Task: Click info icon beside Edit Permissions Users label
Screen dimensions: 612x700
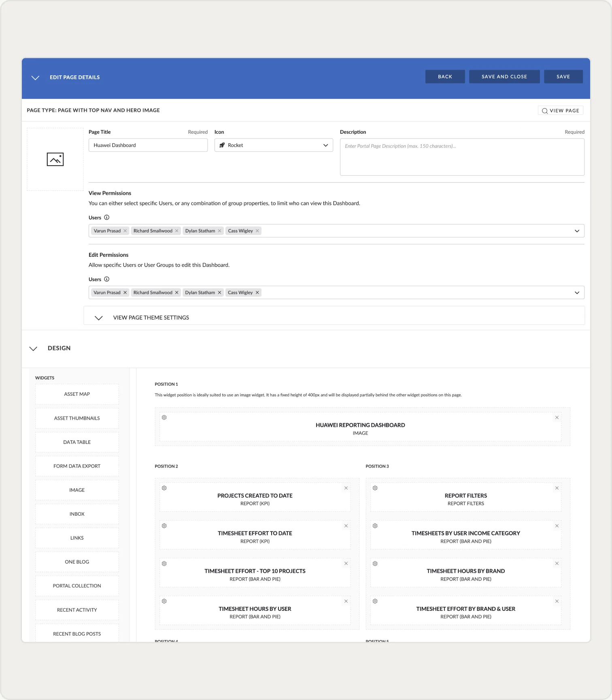Action: coord(107,279)
